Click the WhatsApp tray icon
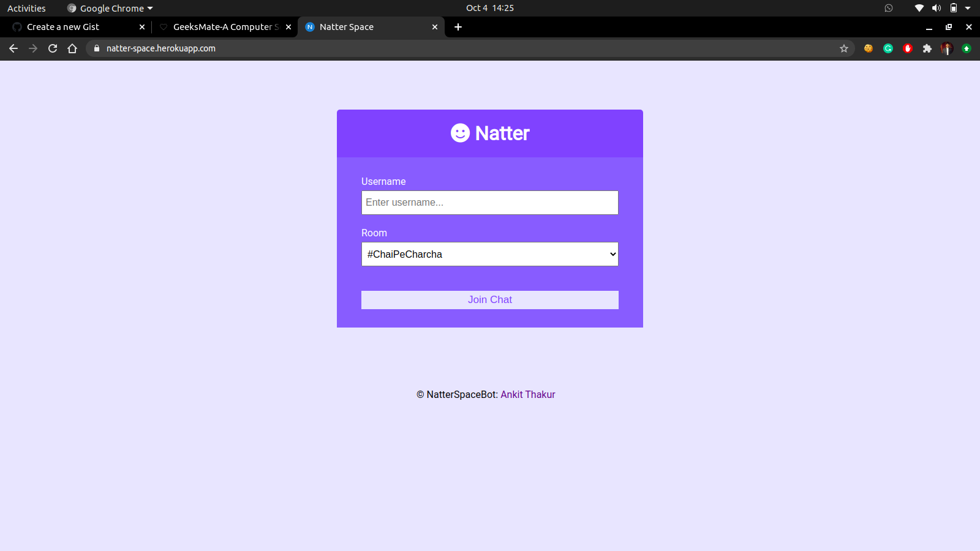The width and height of the screenshot is (980, 551). tap(889, 8)
